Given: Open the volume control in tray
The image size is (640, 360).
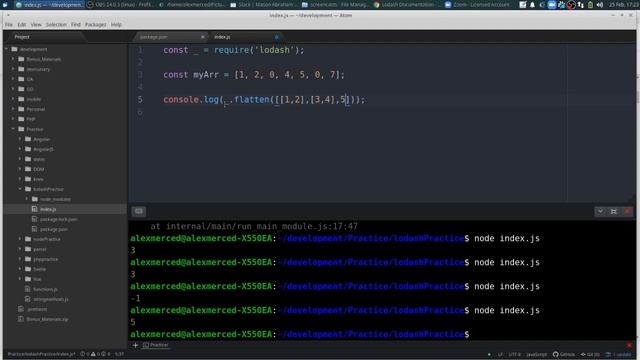Looking at the screenshot, I should [x=600, y=5].
